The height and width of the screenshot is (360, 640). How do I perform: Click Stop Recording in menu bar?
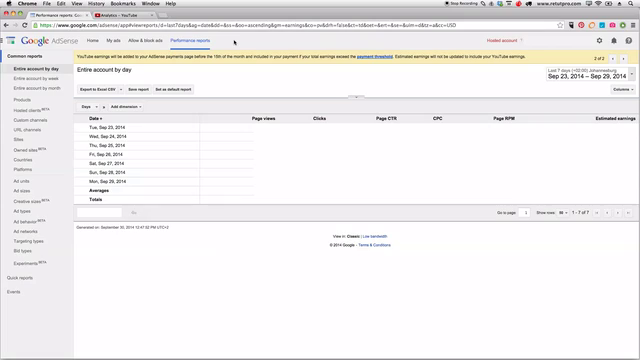pyautogui.click(x=461, y=4)
